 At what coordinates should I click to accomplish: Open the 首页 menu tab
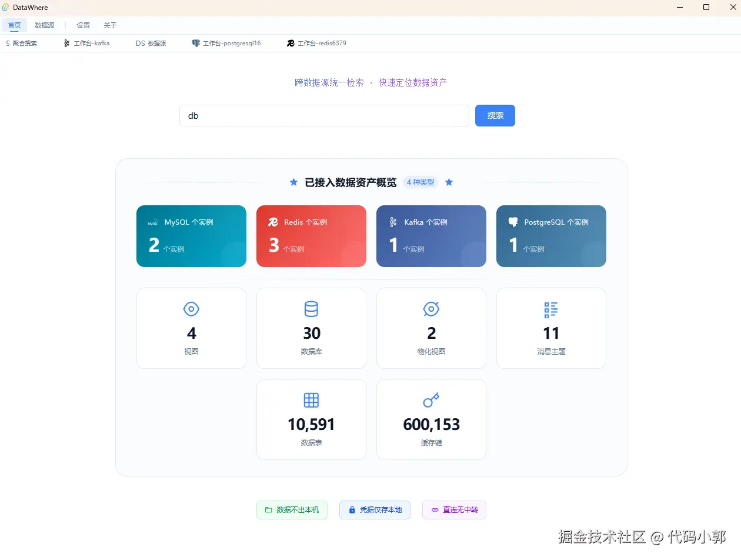14,25
